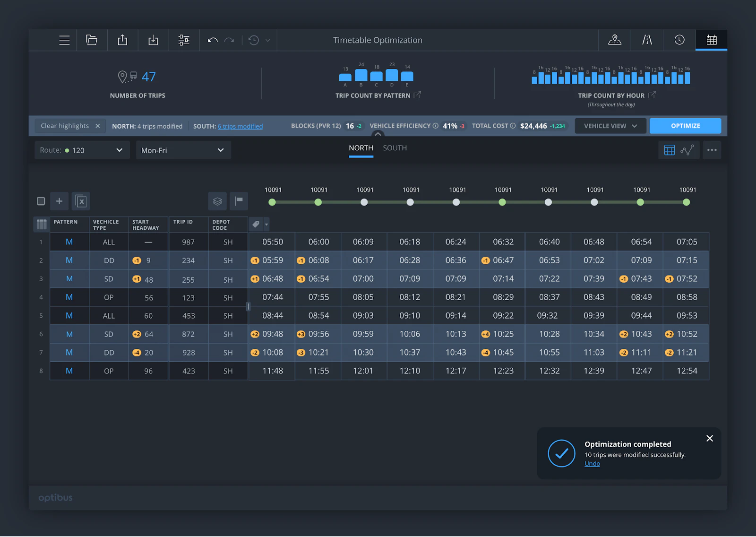Image resolution: width=756 pixels, height=537 pixels.
Task: Expand the Vehicle View dropdown
Action: pos(610,126)
